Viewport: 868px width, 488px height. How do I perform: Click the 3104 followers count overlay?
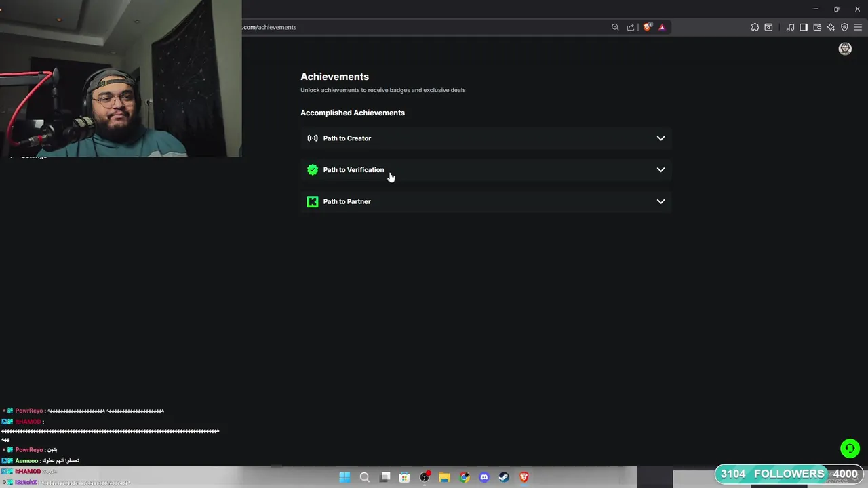click(x=733, y=474)
